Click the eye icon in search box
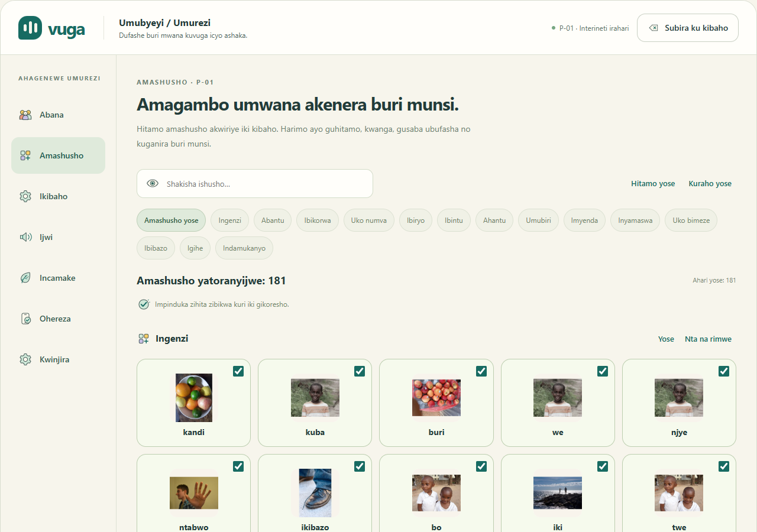The image size is (757, 532). [153, 184]
